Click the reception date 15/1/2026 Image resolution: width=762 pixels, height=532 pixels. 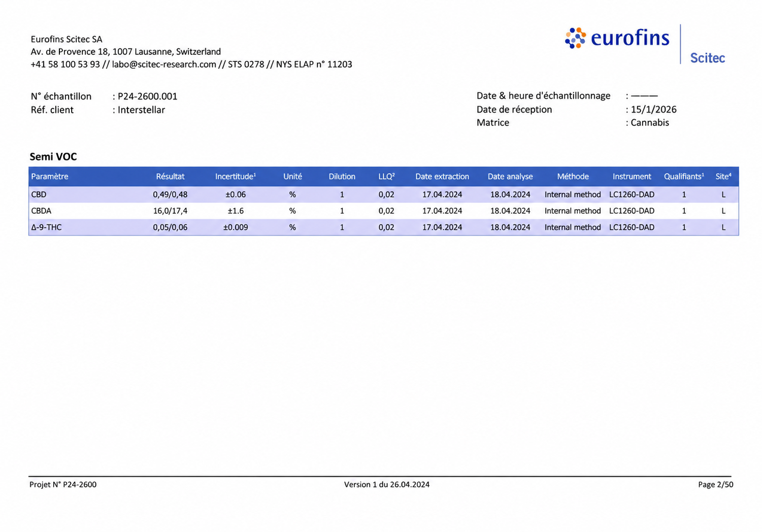[x=654, y=110]
